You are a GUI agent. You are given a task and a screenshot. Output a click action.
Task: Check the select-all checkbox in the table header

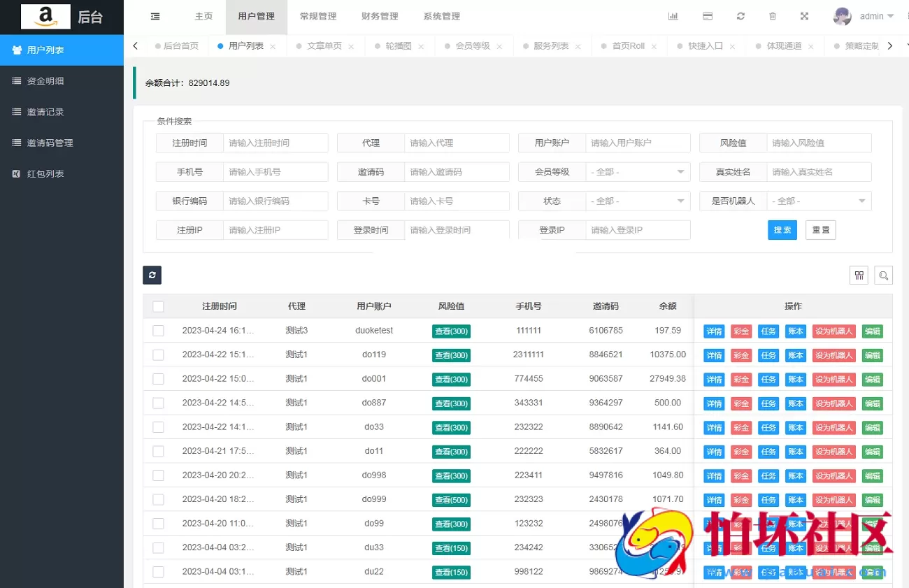[x=158, y=306]
